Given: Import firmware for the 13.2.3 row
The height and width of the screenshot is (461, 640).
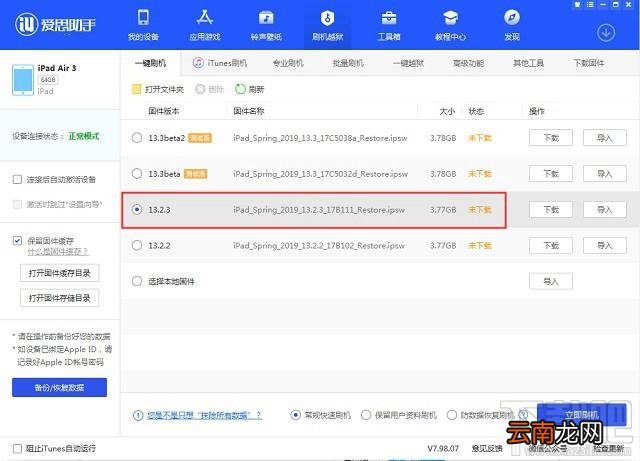Looking at the screenshot, I should [604, 209].
